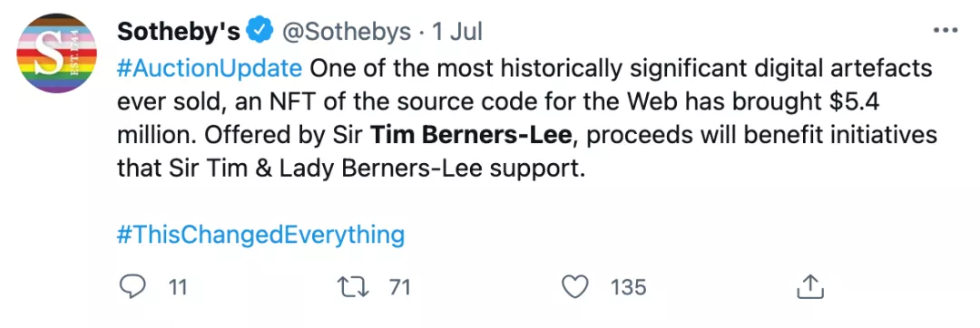The width and height of the screenshot is (980, 328).
Task: Click the bold Tim Berners-Lee name
Action: tap(471, 135)
